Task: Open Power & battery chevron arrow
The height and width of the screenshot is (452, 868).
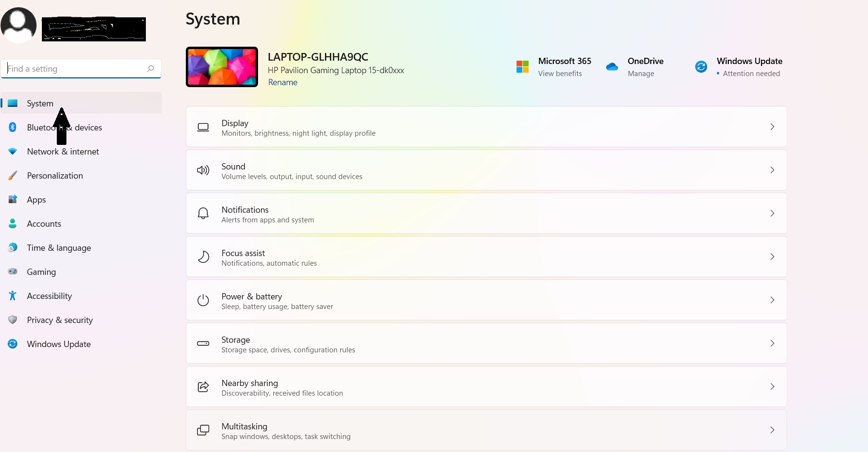Action: pos(772,300)
